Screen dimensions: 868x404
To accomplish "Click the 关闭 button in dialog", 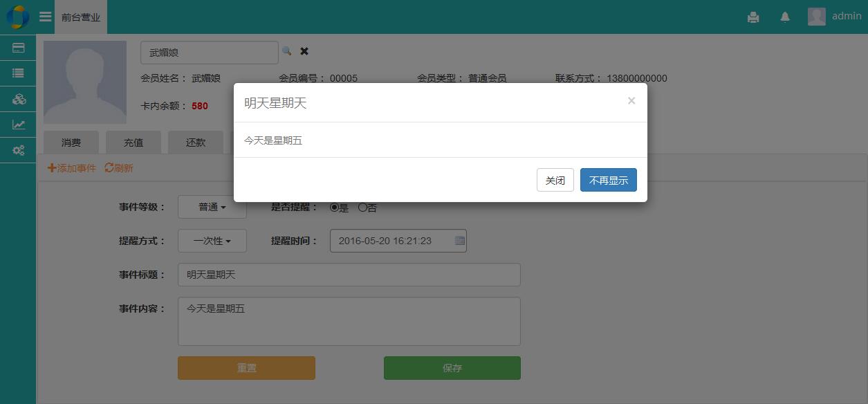I will pyautogui.click(x=555, y=181).
